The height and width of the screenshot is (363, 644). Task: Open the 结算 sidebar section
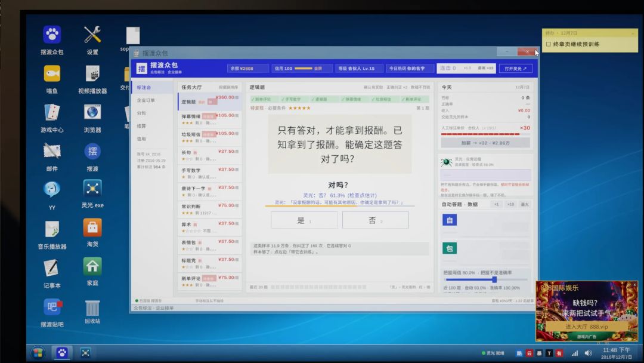click(x=153, y=126)
